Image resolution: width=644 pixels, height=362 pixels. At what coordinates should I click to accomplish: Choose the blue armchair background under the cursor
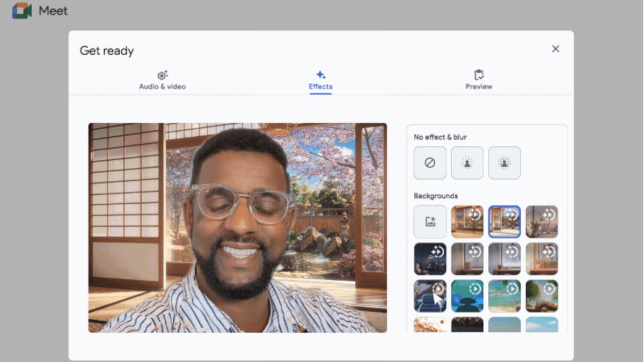coord(430,296)
